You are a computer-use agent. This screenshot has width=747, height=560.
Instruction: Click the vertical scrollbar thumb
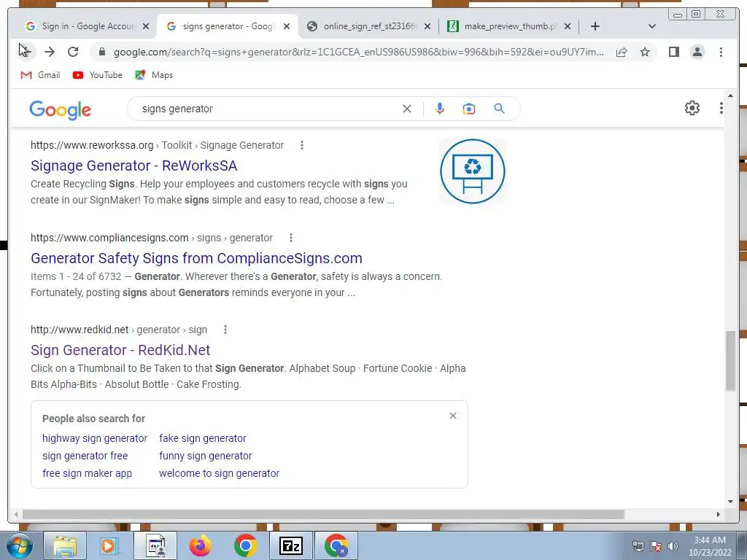point(730,361)
